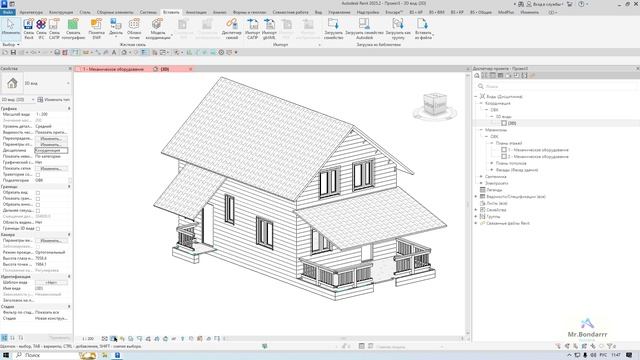Click the Изменить тип button
640x360 pixels.
pyautogui.click(x=54, y=100)
